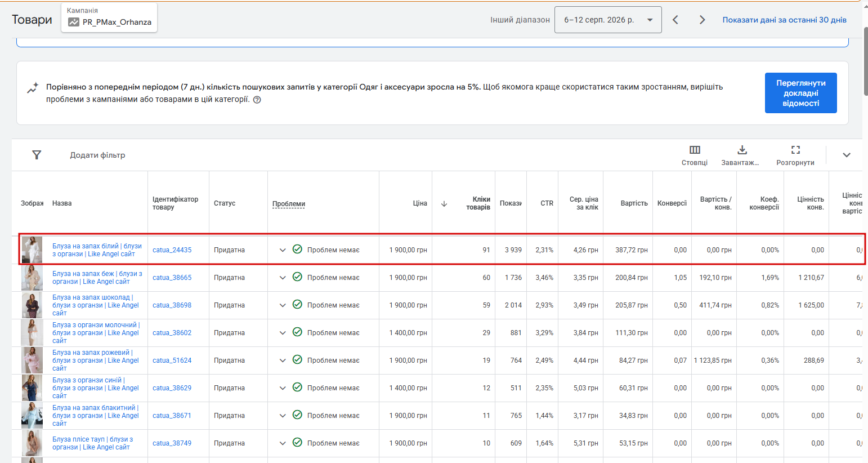Viewport: 868px width, 463px height.
Task: Click impressions value 3 939
Action: tap(513, 250)
